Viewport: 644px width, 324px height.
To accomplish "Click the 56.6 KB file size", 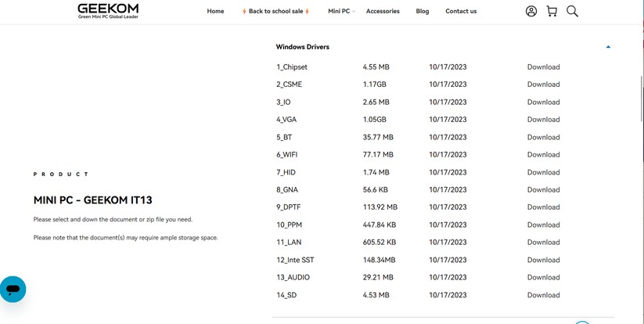I will point(375,189).
